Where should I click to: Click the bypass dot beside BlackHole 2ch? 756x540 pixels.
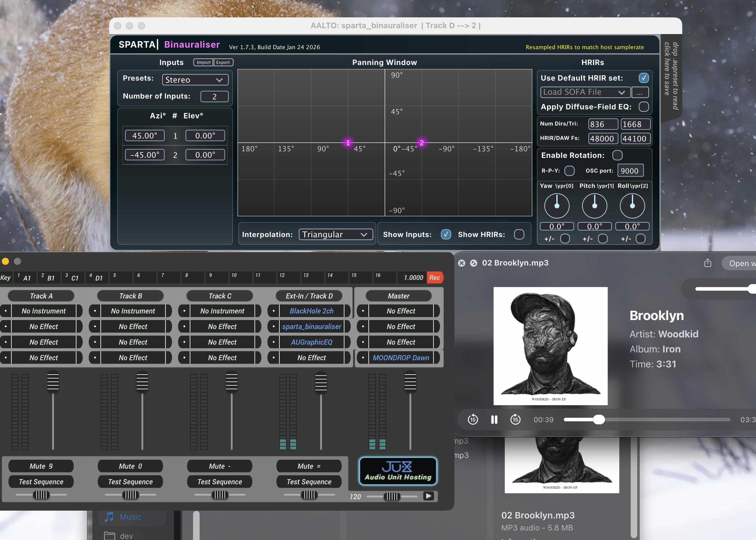pos(273,311)
